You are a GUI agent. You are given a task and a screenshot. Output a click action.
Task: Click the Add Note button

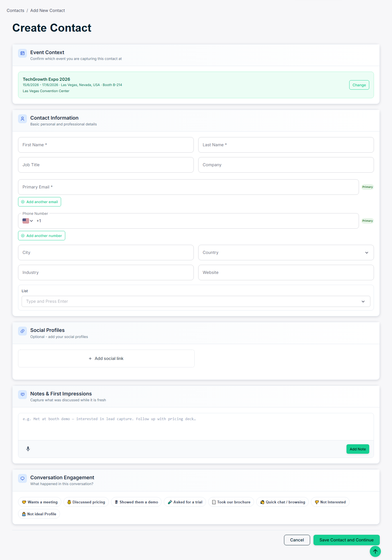click(x=358, y=449)
